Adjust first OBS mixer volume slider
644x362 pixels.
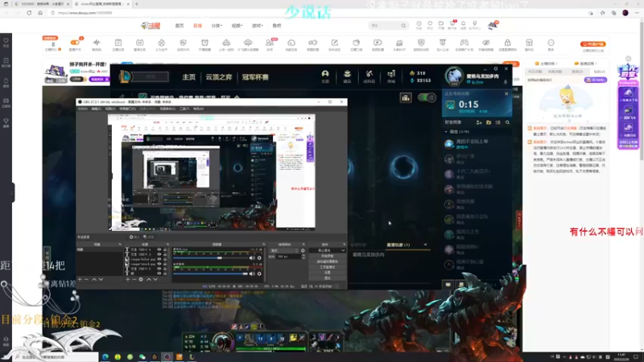210,258
